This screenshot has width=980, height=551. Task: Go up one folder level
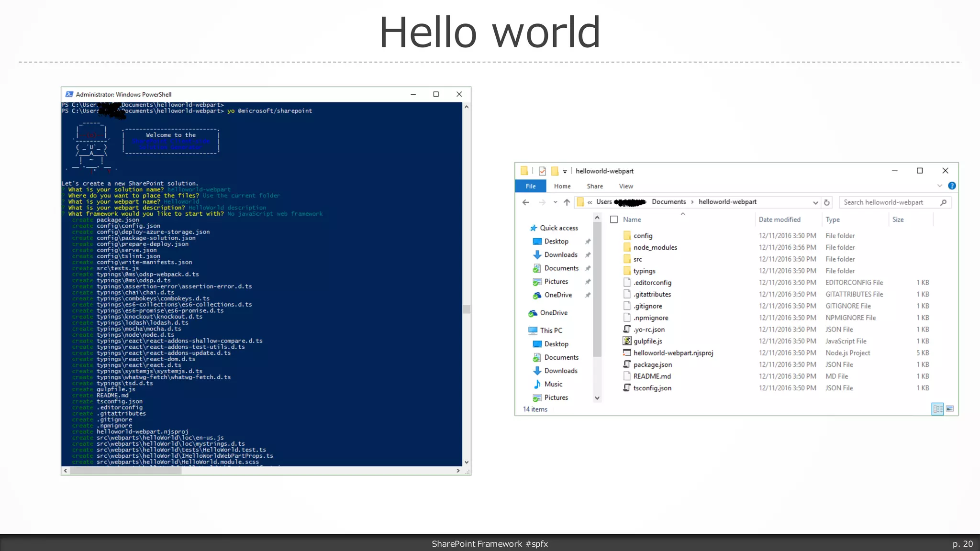tap(567, 202)
